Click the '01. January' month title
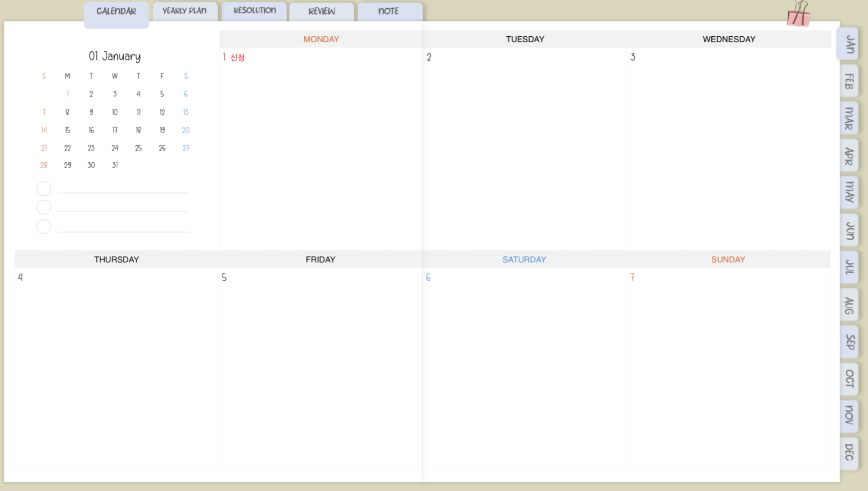The width and height of the screenshot is (868, 491). tap(115, 56)
